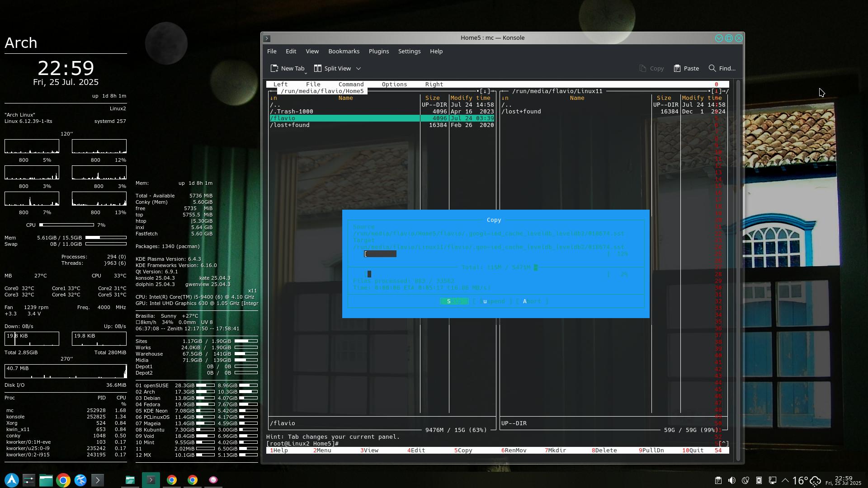868x488 pixels.
Task: Open mc's Command menu
Action: [351, 84]
